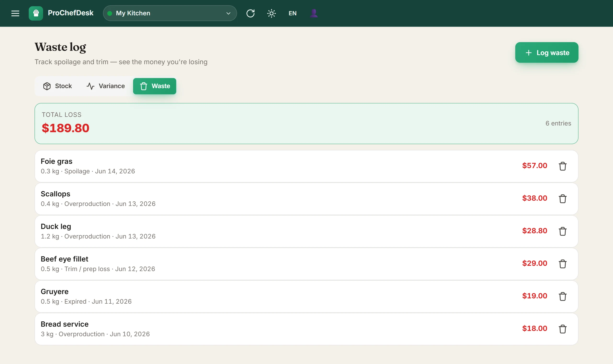The height and width of the screenshot is (364, 613).
Task: Click the Gruyere entry name
Action: pyautogui.click(x=54, y=291)
